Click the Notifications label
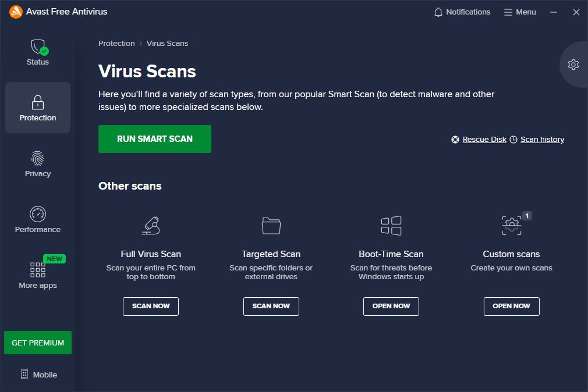Viewport: 588px width, 392px height. click(x=468, y=12)
